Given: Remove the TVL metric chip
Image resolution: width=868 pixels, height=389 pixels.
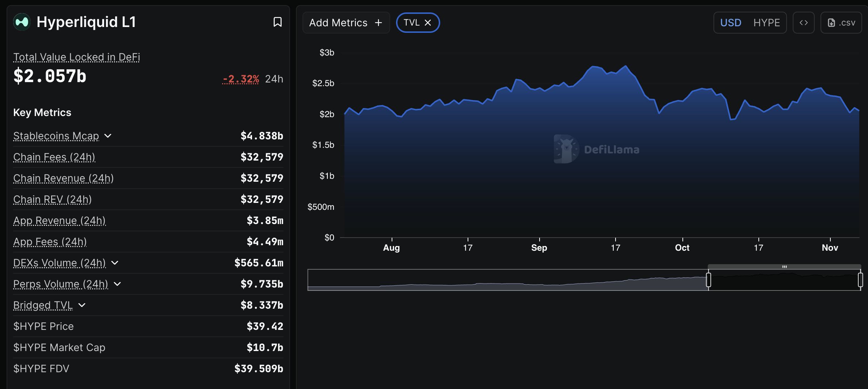Looking at the screenshot, I should 428,22.
